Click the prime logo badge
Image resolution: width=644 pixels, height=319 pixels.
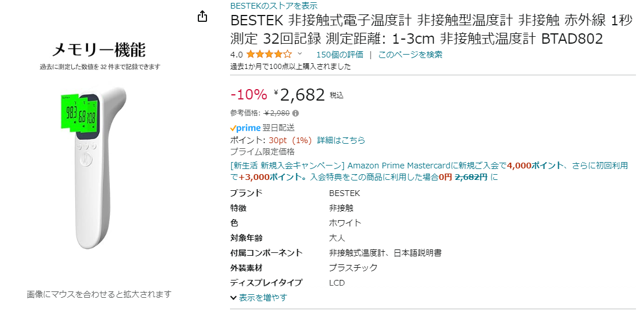click(x=246, y=128)
